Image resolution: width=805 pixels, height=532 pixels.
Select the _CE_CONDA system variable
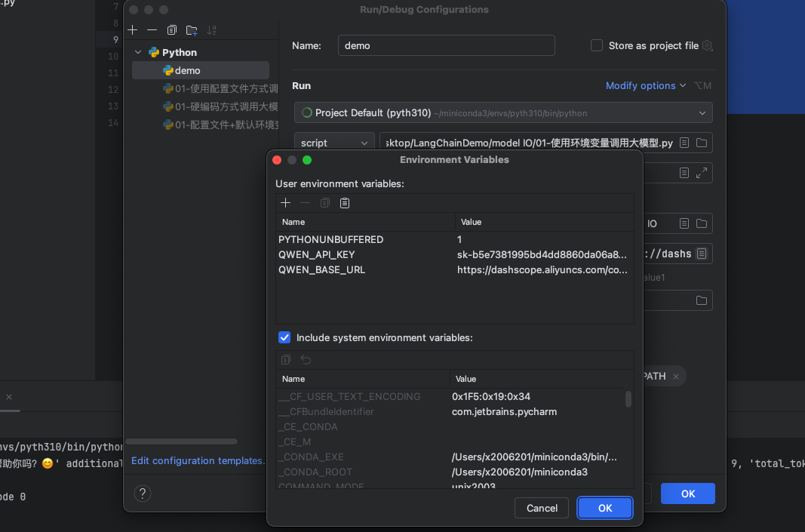(450, 426)
